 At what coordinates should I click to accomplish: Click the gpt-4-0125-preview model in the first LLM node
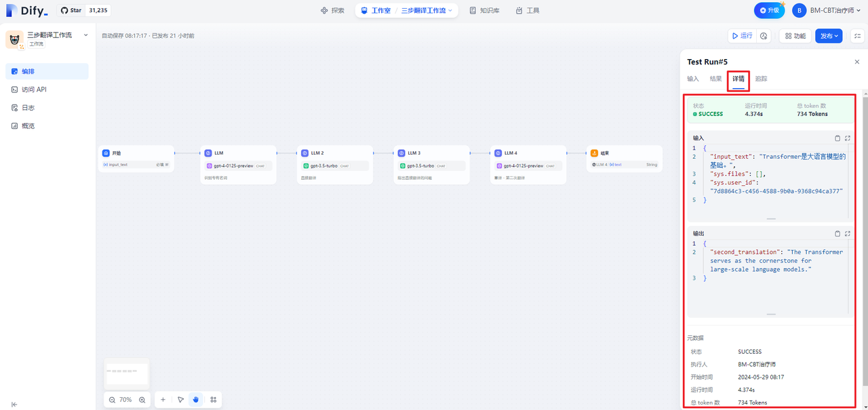pos(239,166)
